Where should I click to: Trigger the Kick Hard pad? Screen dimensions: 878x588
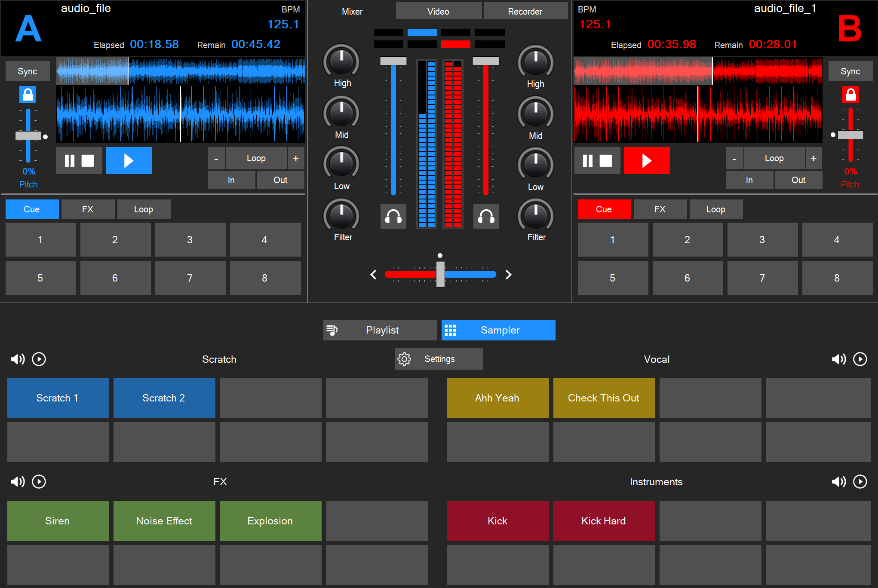(604, 521)
